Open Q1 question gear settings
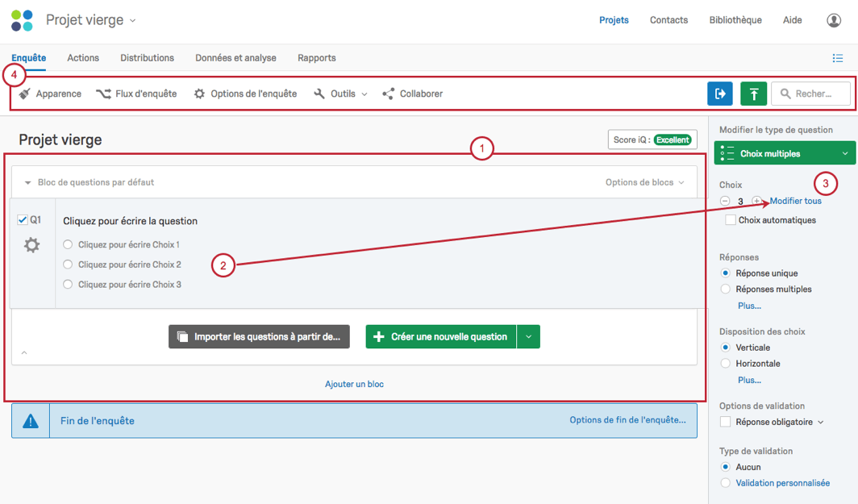The image size is (858, 504). (31, 244)
